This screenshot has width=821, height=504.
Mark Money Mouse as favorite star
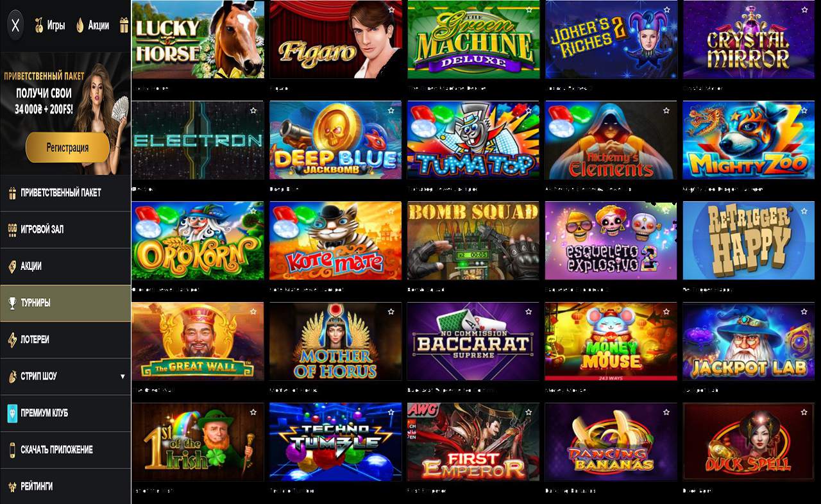(x=667, y=312)
